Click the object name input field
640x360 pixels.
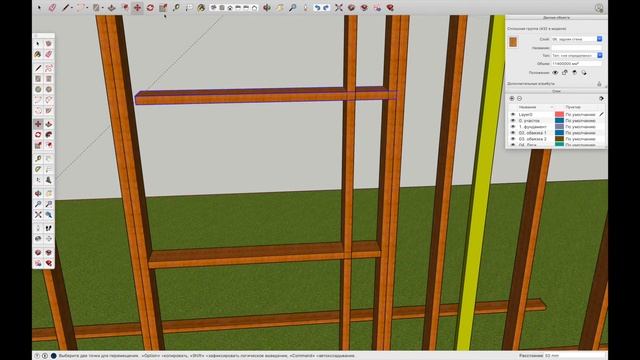(577, 48)
